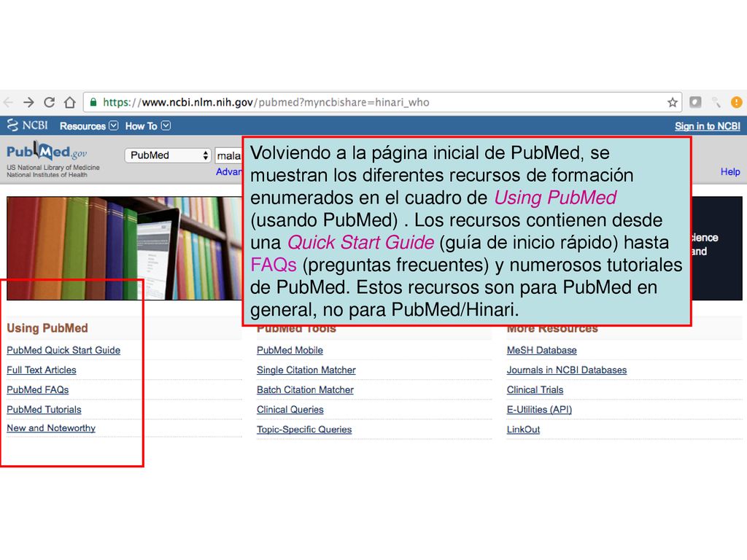The height and width of the screenshot is (560, 747).
Task: Open the Help link
Action: pyautogui.click(x=729, y=172)
